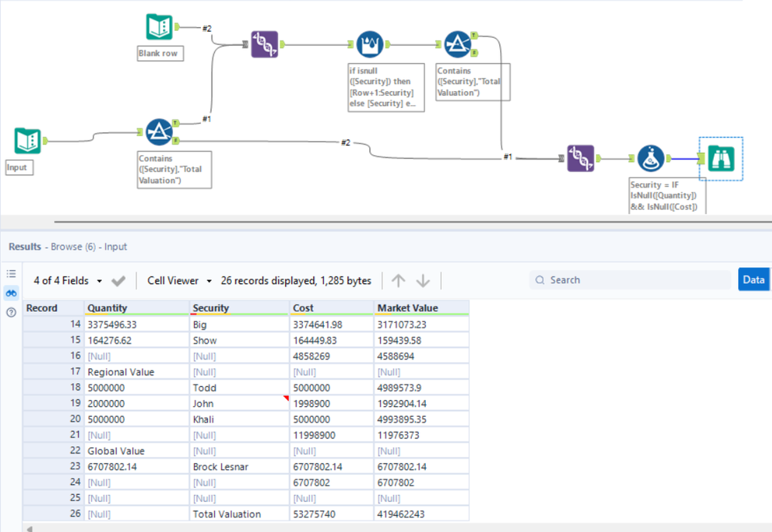
Task: Click the 'Security = IF IsNull' Formula annotation
Action: [667, 196]
